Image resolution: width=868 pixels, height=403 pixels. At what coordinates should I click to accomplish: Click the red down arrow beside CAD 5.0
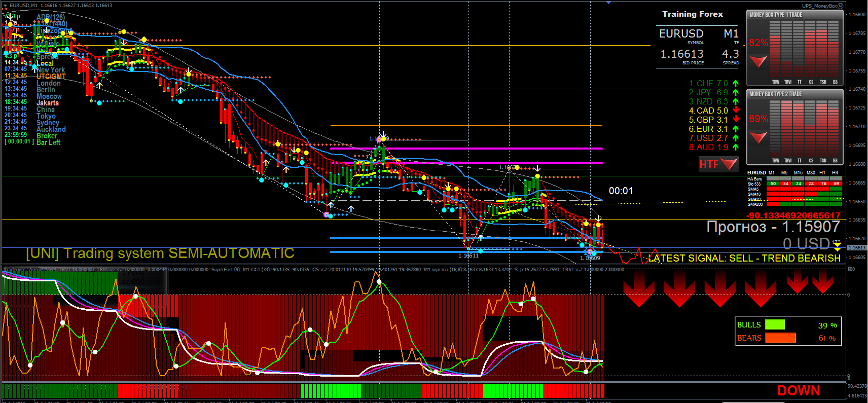tap(736, 111)
